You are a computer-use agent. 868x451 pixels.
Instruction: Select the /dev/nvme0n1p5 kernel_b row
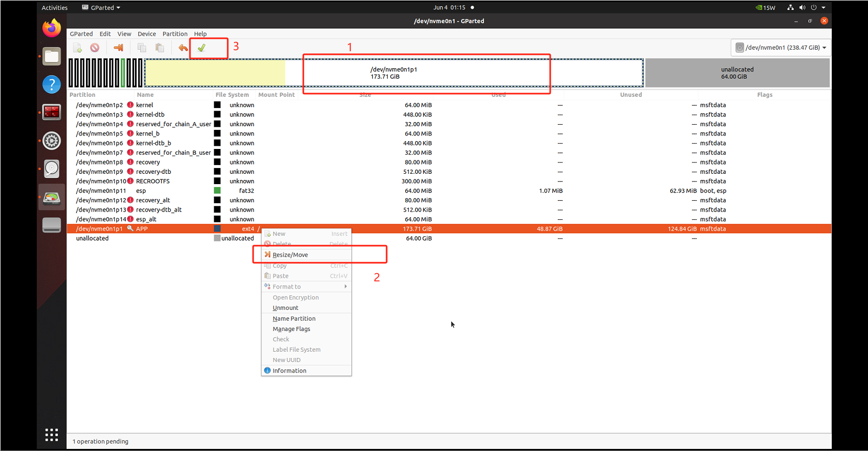click(449, 133)
